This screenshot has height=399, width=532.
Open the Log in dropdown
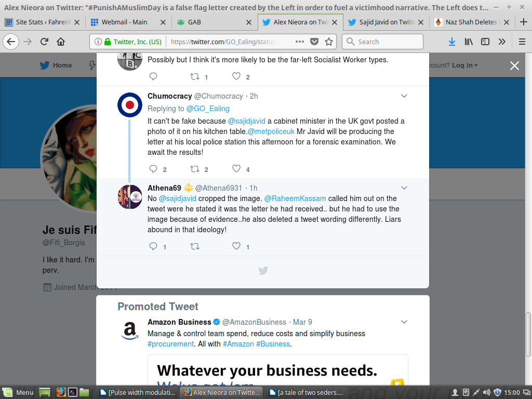click(x=465, y=65)
